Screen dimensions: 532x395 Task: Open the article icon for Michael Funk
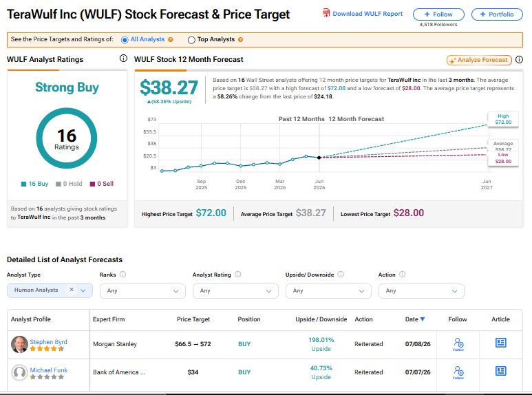pyautogui.click(x=501, y=371)
